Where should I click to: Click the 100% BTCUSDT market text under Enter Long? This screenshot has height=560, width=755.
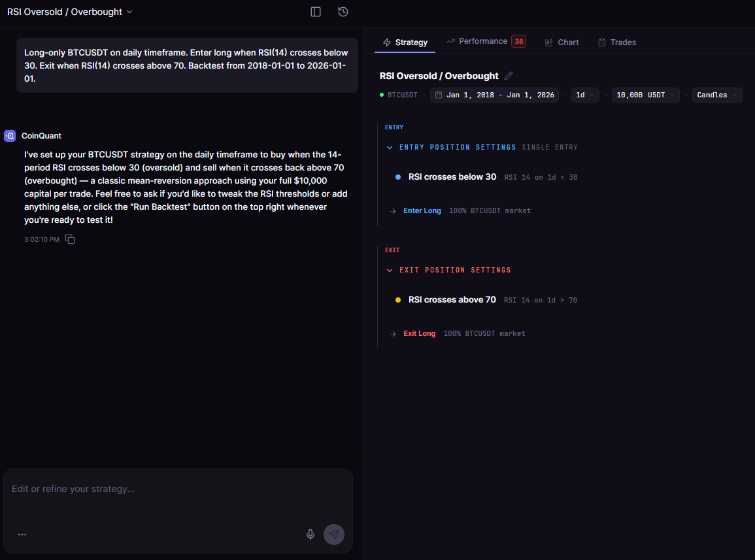coord(490,210)
